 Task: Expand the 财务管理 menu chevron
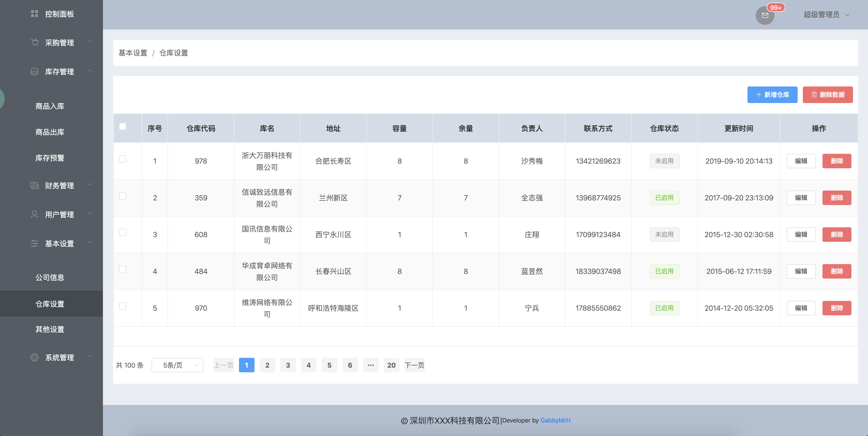pos(90,184)
